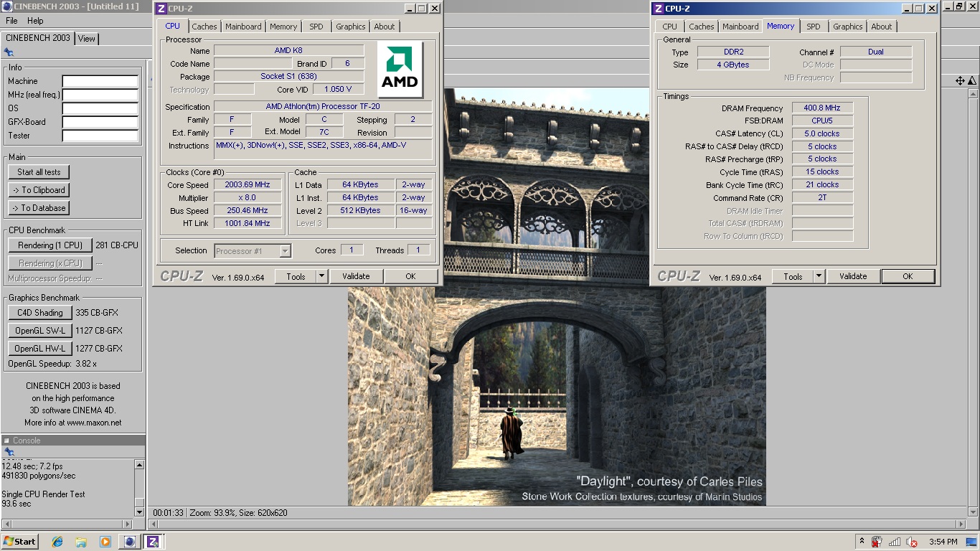Click OK in right CPU-Z Memory window
This screenshot has height=551, width=980.
[908, 276]
